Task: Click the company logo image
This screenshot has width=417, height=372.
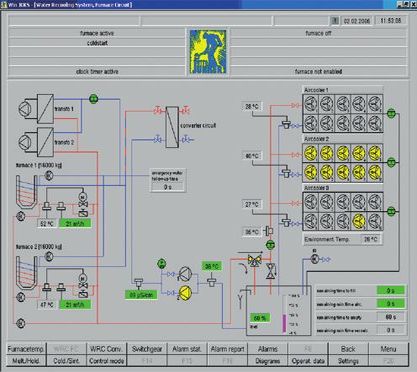Action: coord(208,52)
